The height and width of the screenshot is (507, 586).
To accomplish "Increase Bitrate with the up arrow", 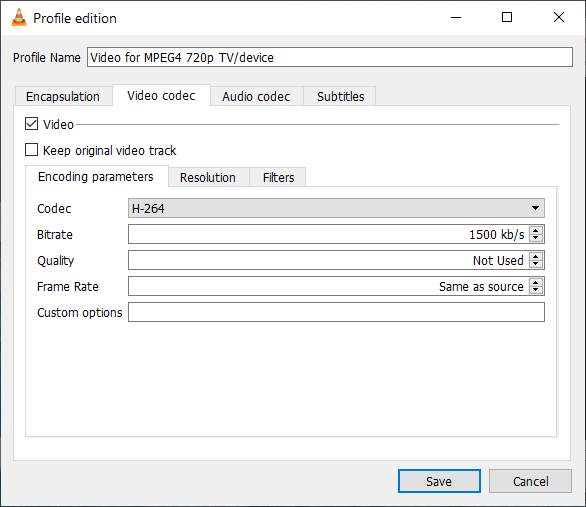I will [x=536, y=231].
